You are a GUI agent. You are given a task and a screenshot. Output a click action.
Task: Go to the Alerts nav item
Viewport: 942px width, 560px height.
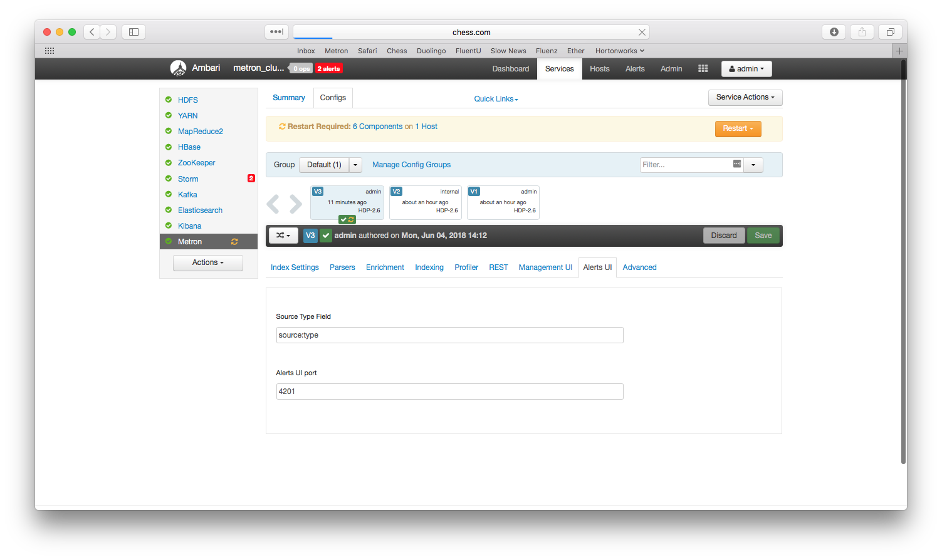coord(635,69)
